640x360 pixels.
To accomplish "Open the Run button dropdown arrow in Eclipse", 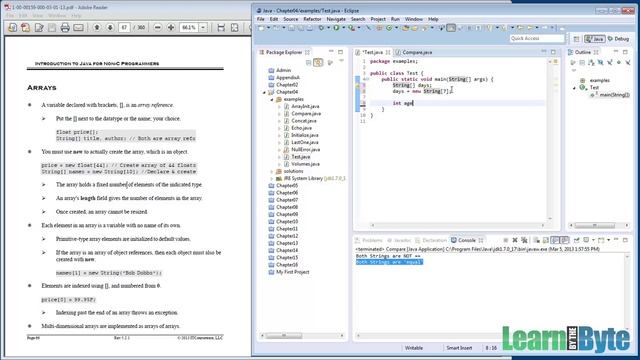I will 343,28.
